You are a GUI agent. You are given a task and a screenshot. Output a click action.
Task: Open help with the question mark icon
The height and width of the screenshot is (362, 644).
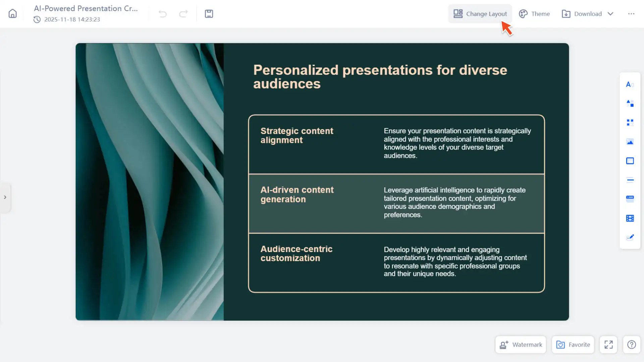coord(632,345)
